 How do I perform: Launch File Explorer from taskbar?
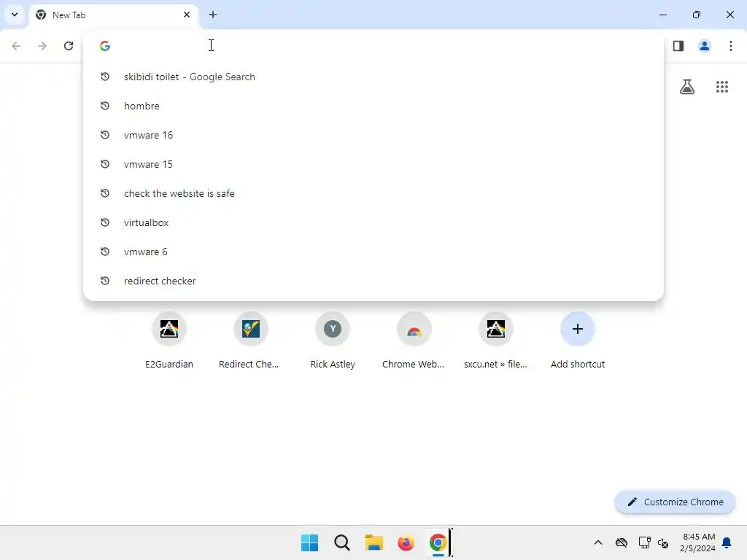374,542
